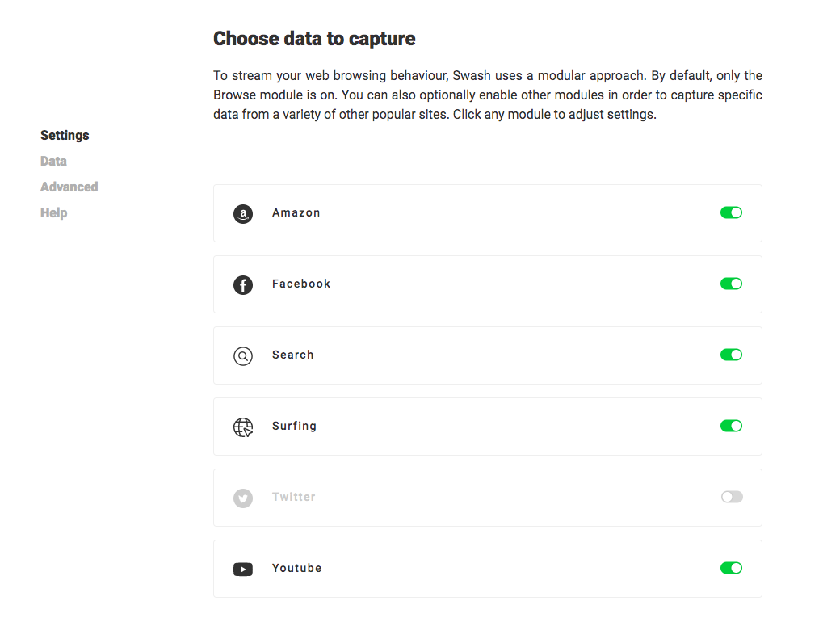
Task: Click the Facebook logo icon
Action: click(x=242, y=284)
